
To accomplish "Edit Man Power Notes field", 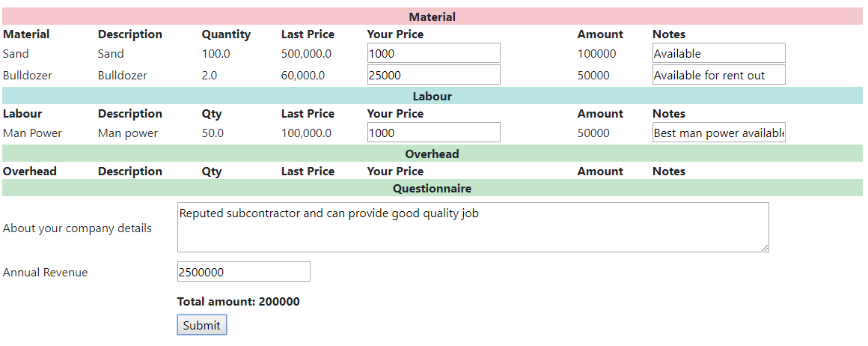I will pyautogui.click(x=718, y=133).
